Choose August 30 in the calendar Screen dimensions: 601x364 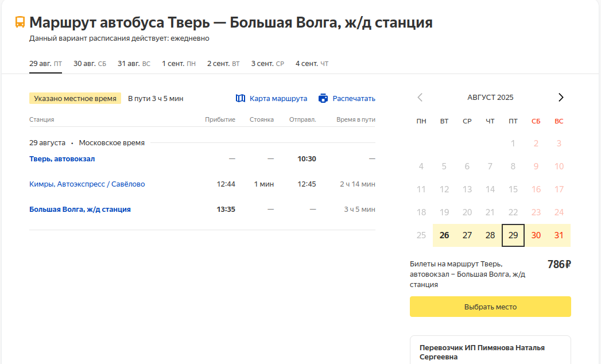(536, 235)
